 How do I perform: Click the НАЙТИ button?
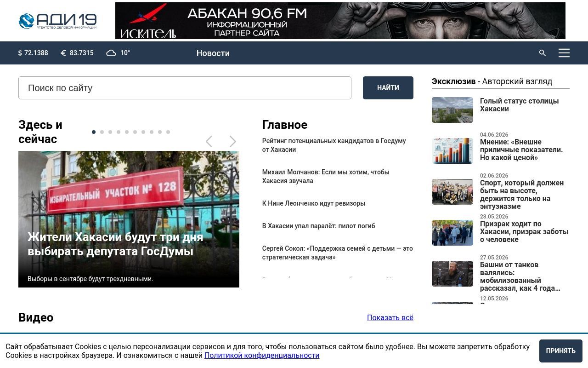tap(388, 88)
